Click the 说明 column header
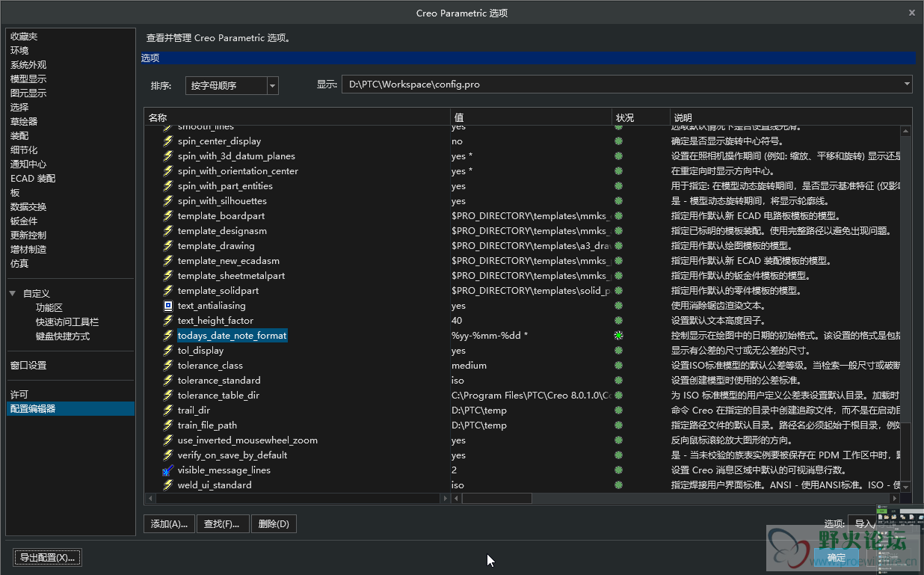Image resolution: width=924 pixels, height=575 pixels. [x=791, y=117]
